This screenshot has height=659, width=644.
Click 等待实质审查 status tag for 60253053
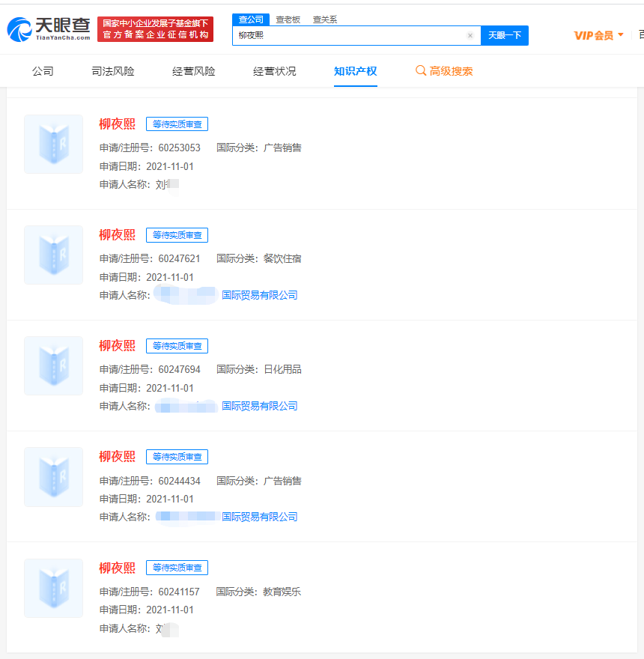(177, 124)
